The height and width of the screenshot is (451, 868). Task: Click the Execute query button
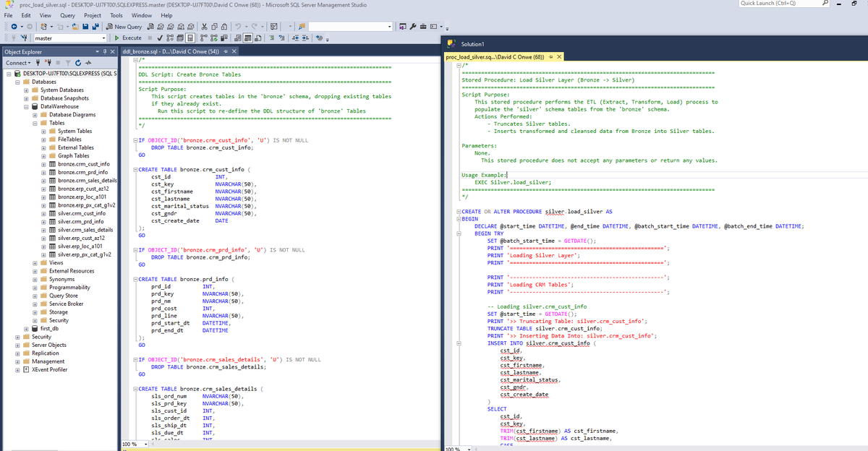click(128, 38)
